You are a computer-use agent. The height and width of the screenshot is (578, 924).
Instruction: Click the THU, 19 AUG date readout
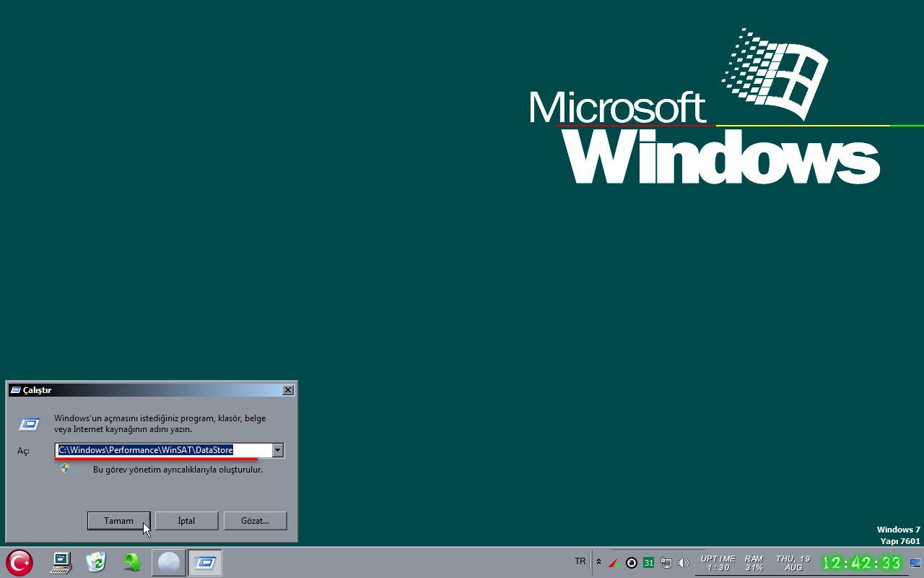[793, 563]
